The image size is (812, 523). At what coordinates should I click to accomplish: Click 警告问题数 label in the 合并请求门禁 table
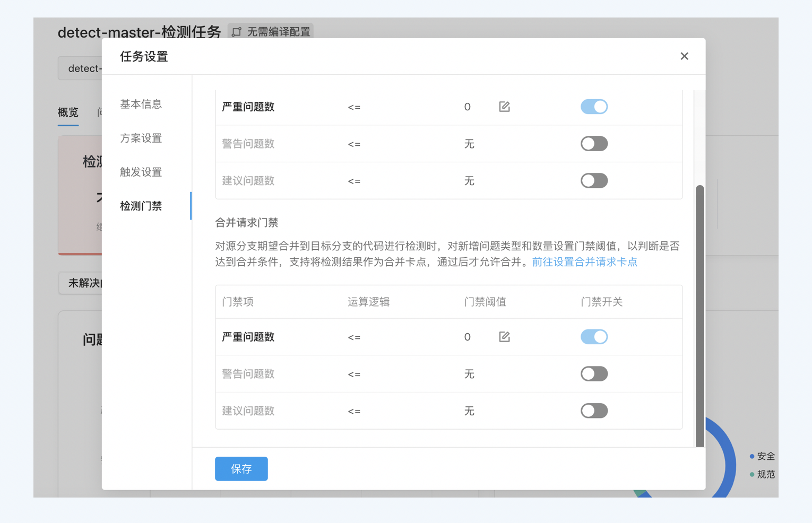click(248, 374)
